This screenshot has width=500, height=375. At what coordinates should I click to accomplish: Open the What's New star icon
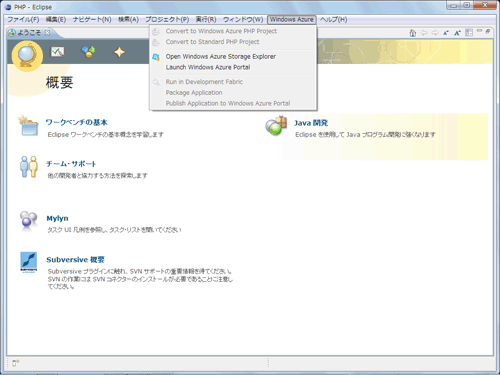pyautogui.click(x=119, y=52)
